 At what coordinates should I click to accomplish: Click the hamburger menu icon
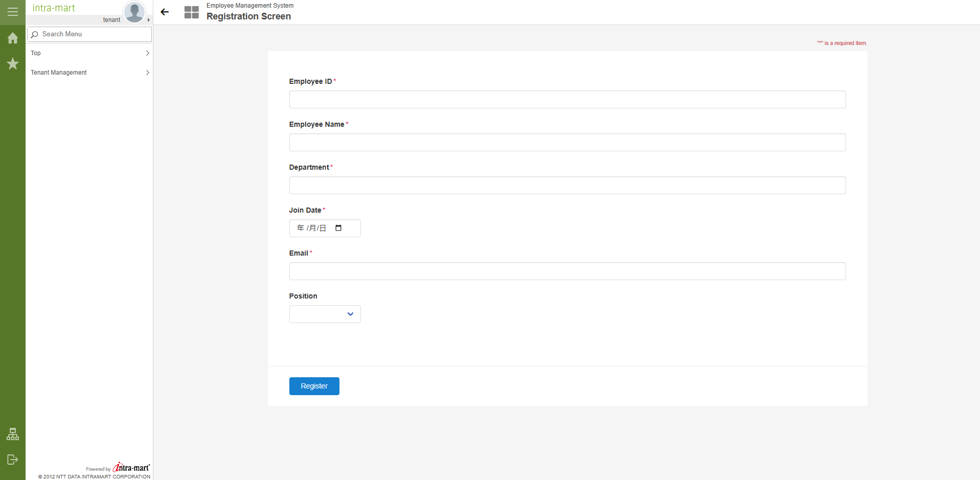point(13,12)
